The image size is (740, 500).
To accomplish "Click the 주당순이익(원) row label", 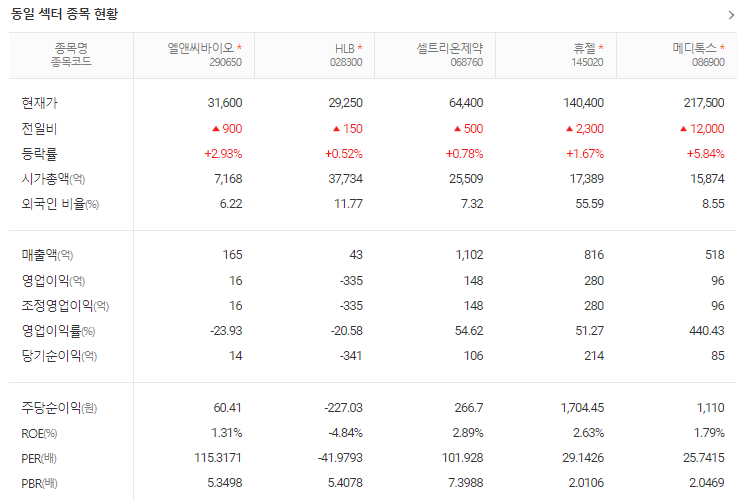I will tap(59, 407).
